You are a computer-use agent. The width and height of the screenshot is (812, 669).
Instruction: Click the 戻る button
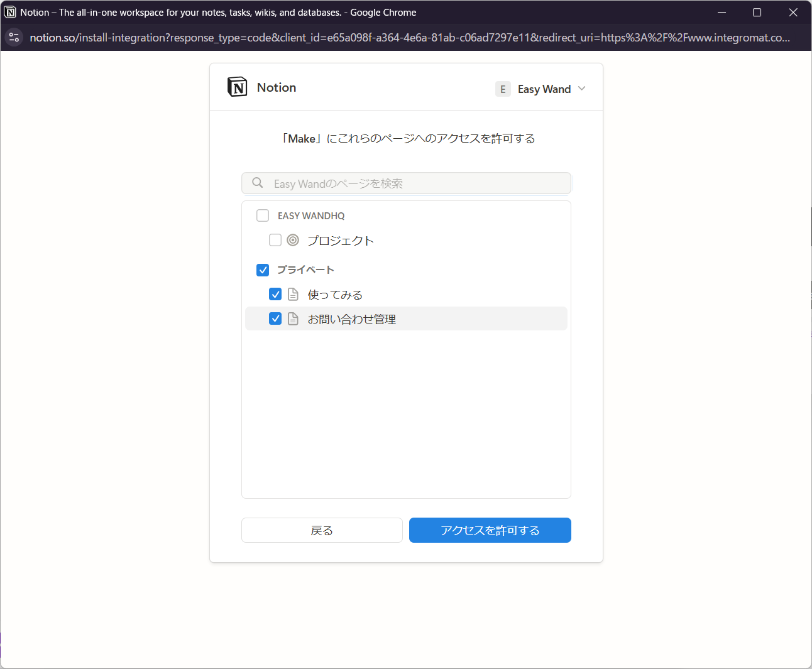322,530
